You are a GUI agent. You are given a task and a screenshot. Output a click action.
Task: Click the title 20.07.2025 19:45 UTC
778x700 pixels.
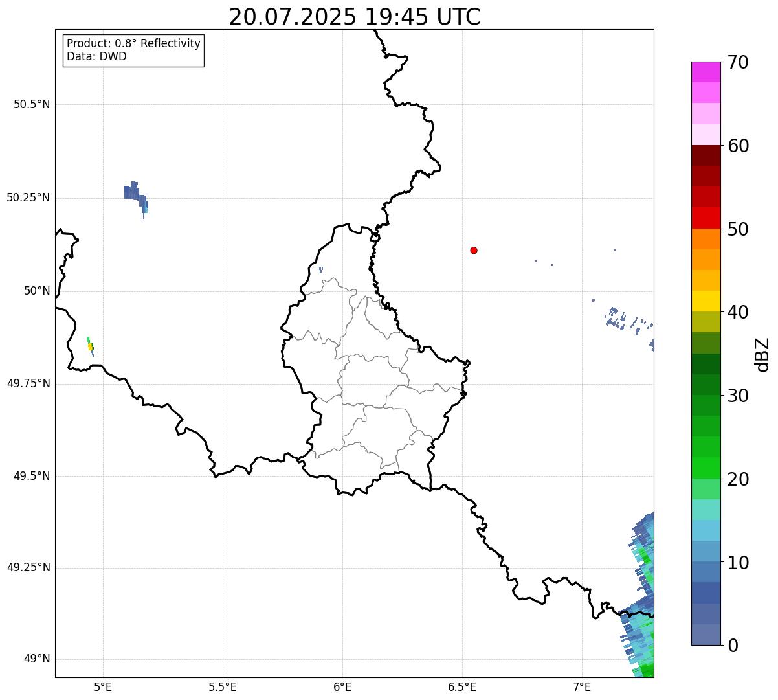click(355, 17)
